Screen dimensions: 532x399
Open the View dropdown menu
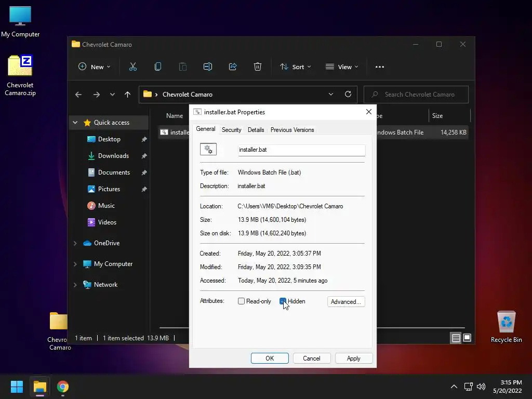click(x=342, y=67)
